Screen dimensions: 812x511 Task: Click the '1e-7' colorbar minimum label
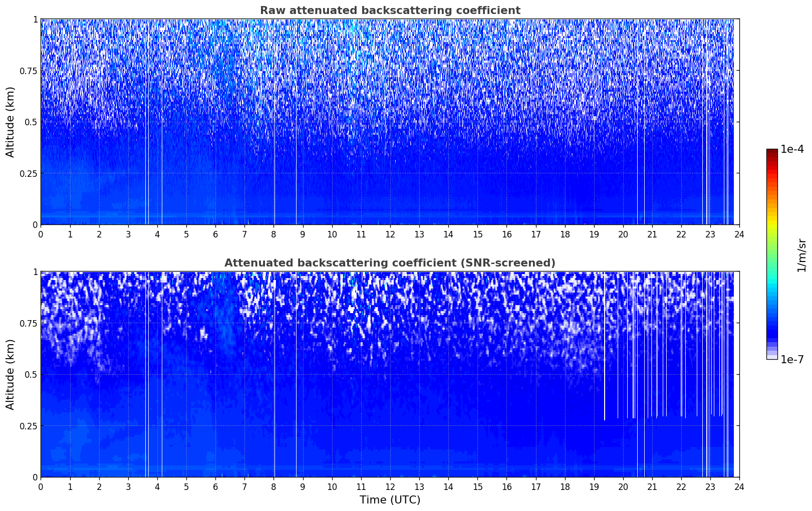click(792, 360)
